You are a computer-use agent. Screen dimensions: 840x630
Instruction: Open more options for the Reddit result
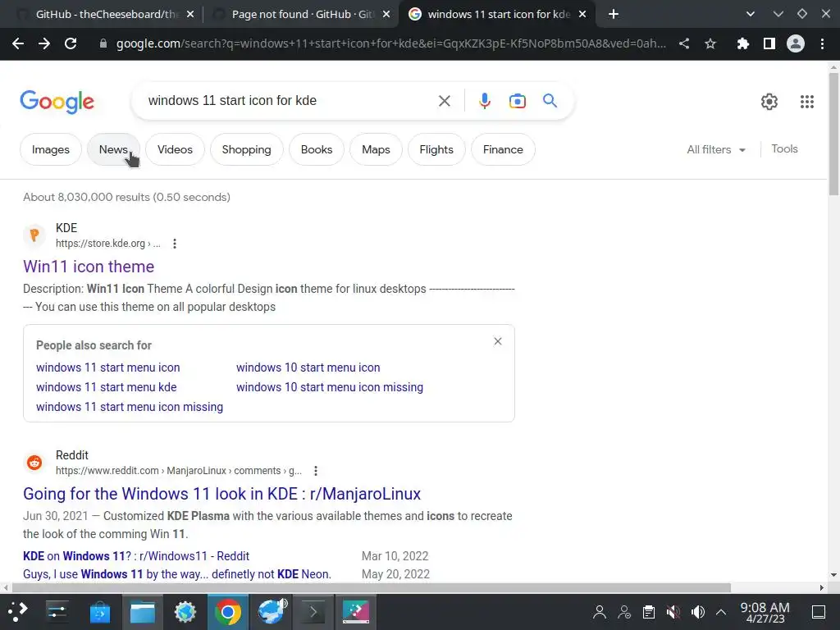coord(316,471)
